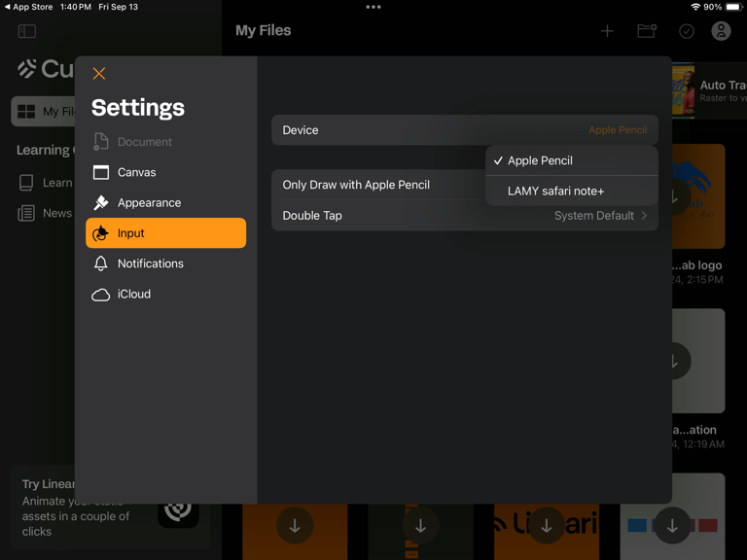Check the battery status indicator
Screen dimensions: 747x560
(x=733, y=7)
